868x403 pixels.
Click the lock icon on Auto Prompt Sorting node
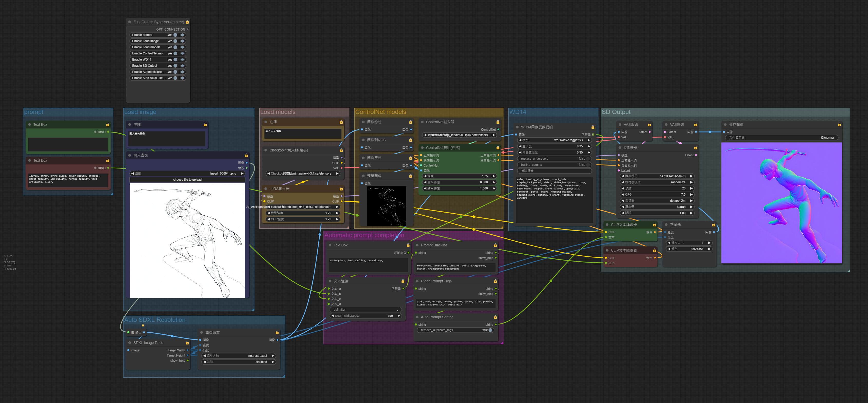[x=495, y=317]
